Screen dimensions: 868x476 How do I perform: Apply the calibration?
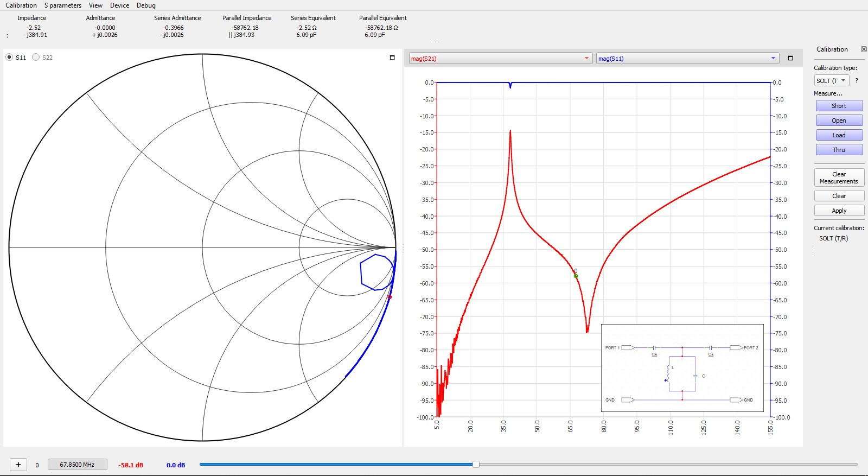coord(839,211)
